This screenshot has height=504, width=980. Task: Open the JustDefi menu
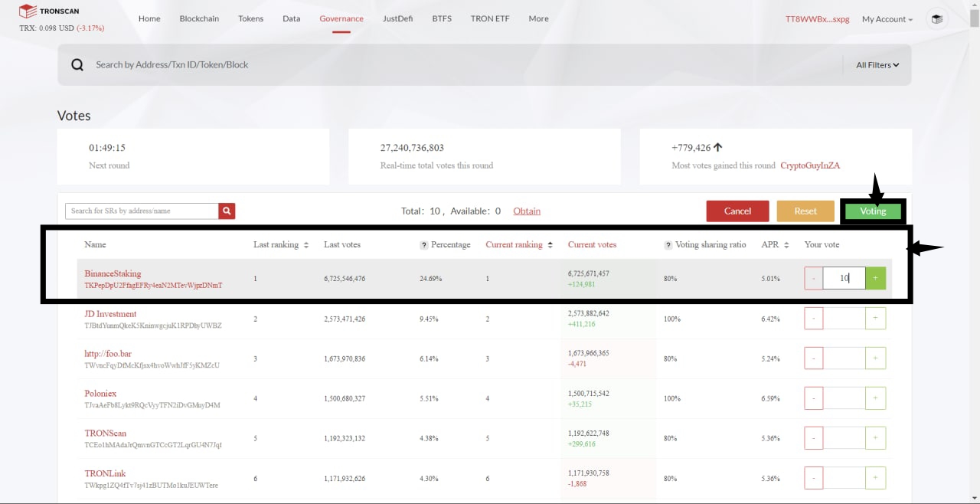pos(397,18)
